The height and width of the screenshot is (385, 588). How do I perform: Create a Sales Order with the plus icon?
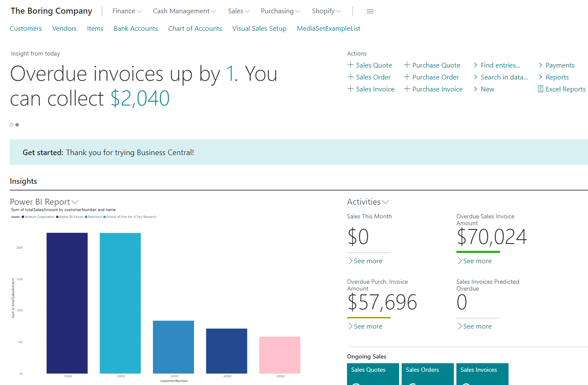click(349, 77)
